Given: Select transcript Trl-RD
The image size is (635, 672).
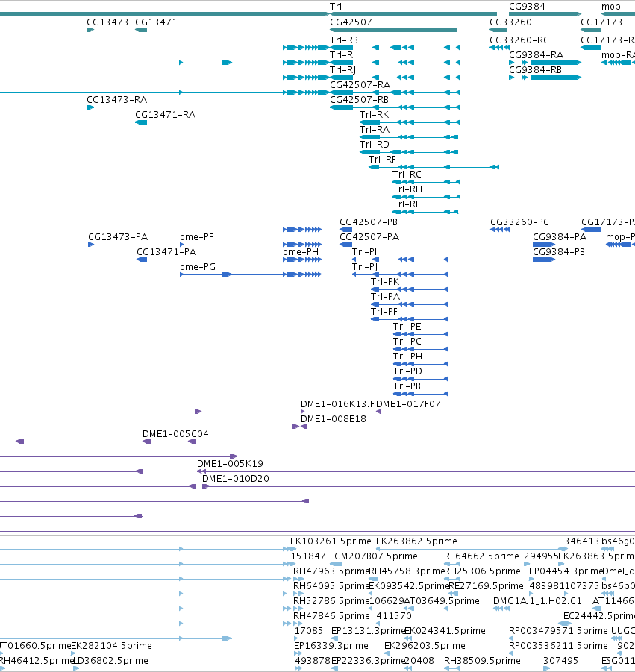Looking at the screenshot, I should coord(375,145).
